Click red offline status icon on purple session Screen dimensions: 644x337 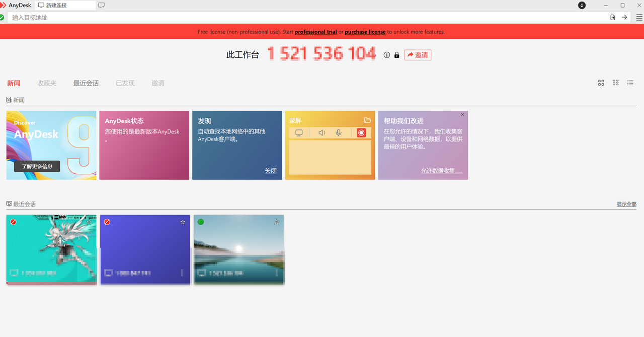(x=107, y=222)
